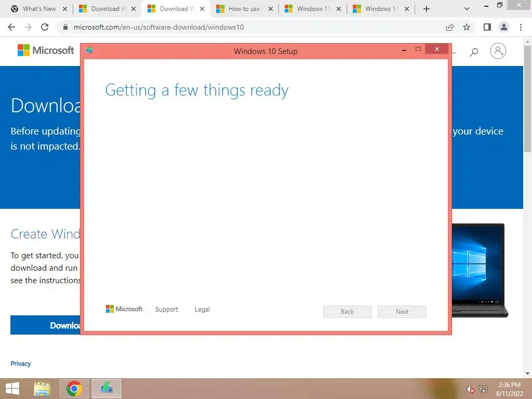Image resolution: width=532 pixels, height=399 pixels.
Task: Click the blue Download button on webpage
Action: (46, 325)
